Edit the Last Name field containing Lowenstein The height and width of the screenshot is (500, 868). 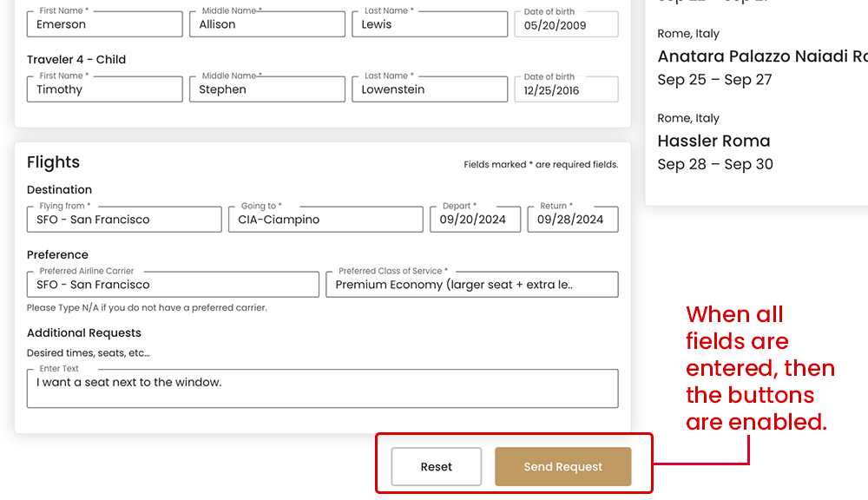(429, 89)
